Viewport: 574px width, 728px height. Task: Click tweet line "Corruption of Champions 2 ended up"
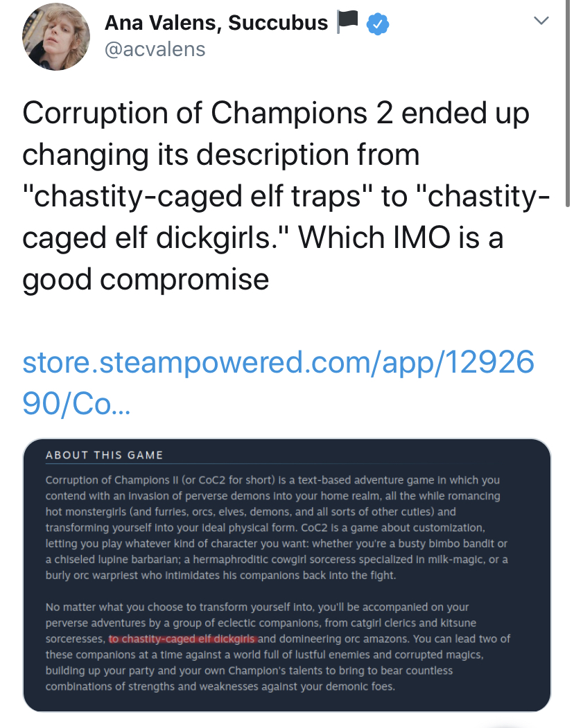[275, 114]
